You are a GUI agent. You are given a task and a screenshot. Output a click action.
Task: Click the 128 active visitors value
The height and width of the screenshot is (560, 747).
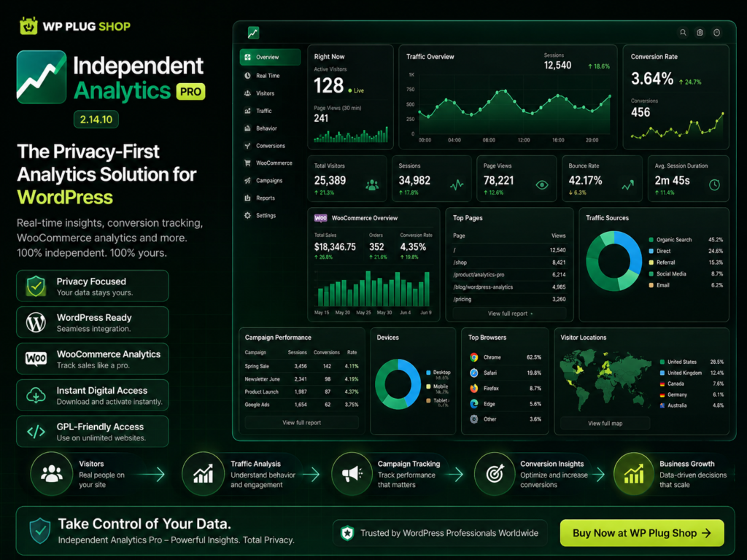click(329, 86)
